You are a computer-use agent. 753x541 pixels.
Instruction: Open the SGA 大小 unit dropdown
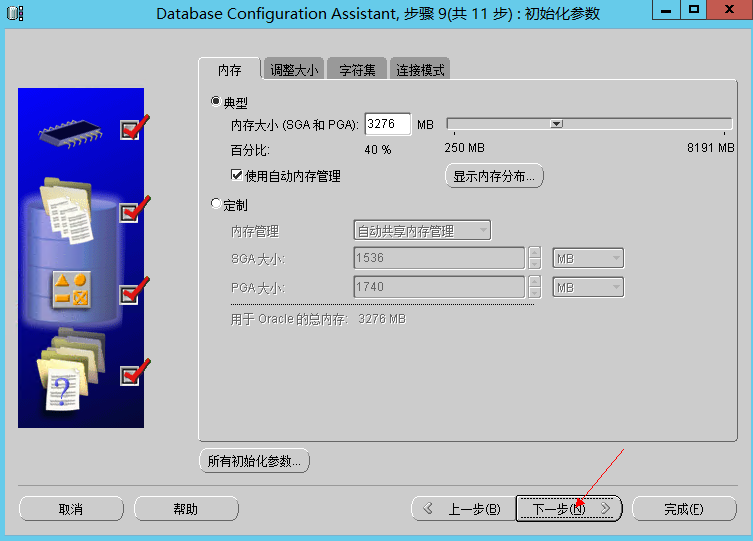588,259
